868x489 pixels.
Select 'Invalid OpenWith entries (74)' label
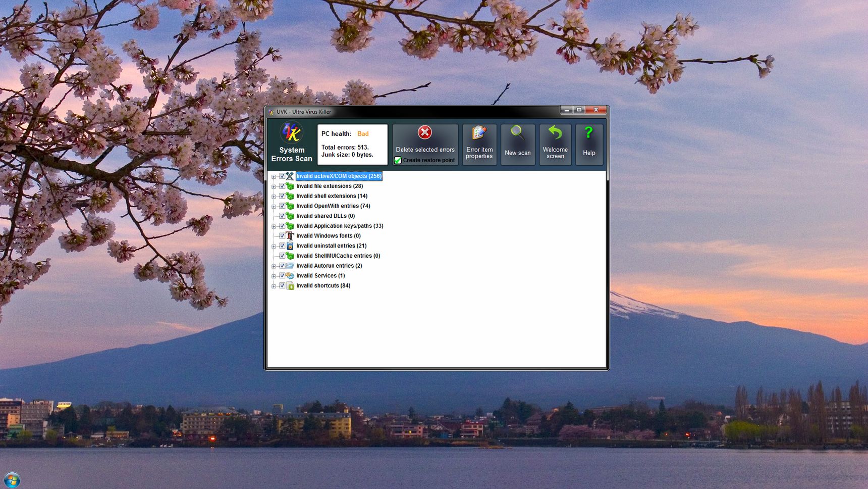(333, 206)
